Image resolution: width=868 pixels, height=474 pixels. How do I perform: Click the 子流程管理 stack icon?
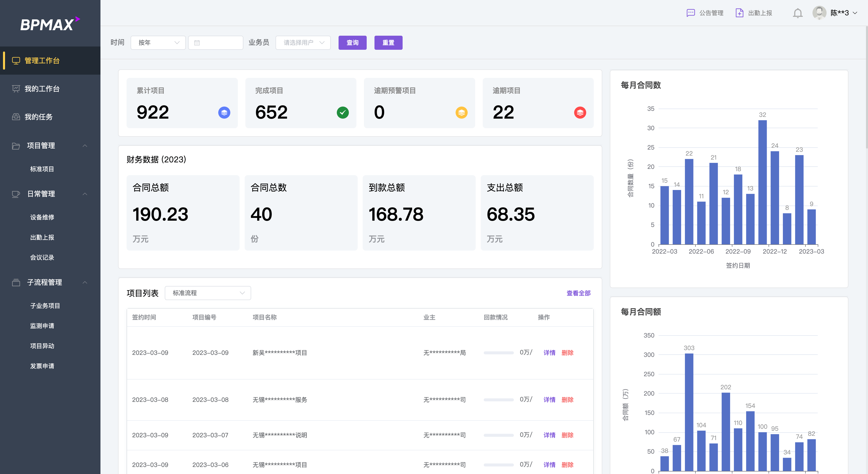16,282
